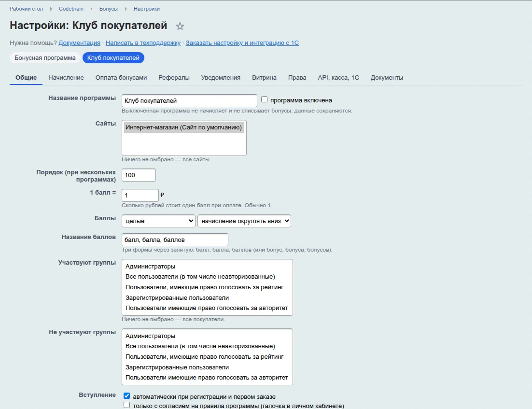Open the Документы tab
The width and height of the screenshot is (532, 409).
pyautogui.click(x=387, y=78)
